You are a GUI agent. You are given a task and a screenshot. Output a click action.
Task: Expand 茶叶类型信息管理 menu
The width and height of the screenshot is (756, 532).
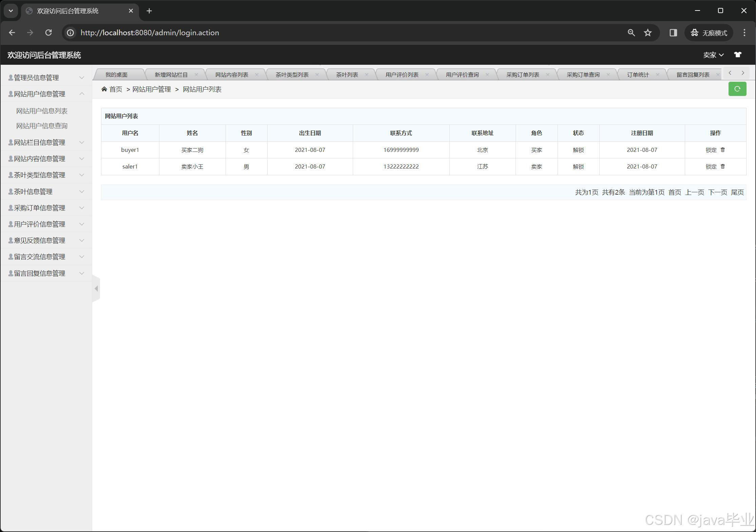click(46, 175)
